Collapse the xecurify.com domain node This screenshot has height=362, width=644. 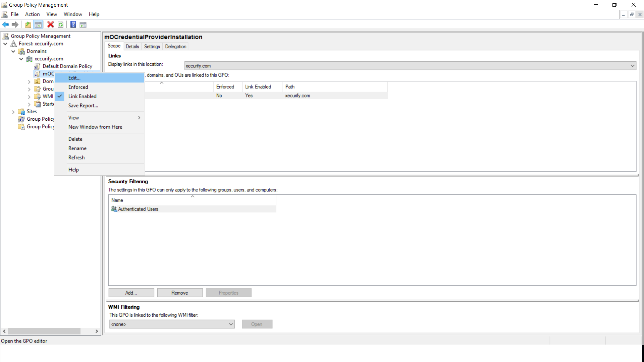21,59
